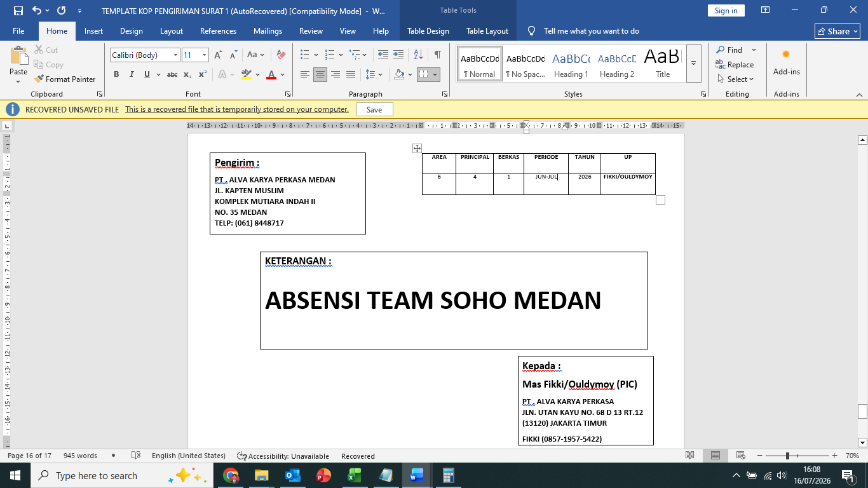The height and width of the screenshot is (488, 868).
Task: Click the Sort A-Z icon
Action: (418, 55)
